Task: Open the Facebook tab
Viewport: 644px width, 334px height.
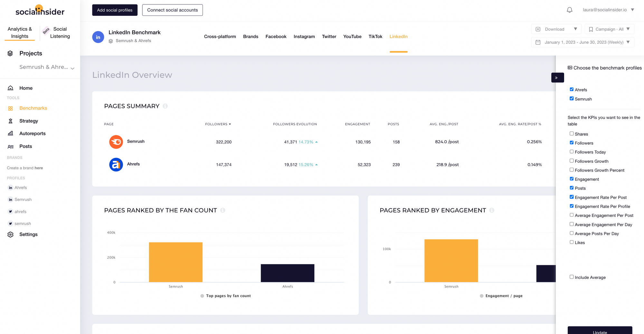Action: pyautogui.click(x=276, y=37)
